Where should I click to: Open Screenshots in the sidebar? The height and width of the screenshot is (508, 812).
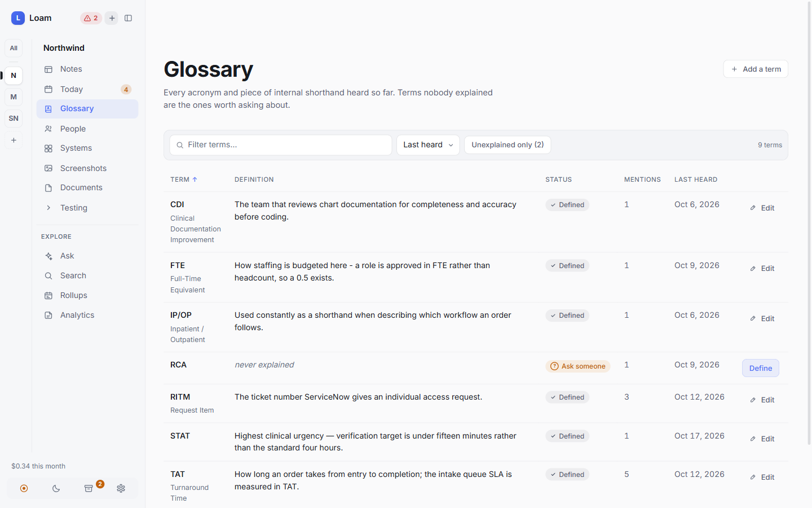pos(87,168)
